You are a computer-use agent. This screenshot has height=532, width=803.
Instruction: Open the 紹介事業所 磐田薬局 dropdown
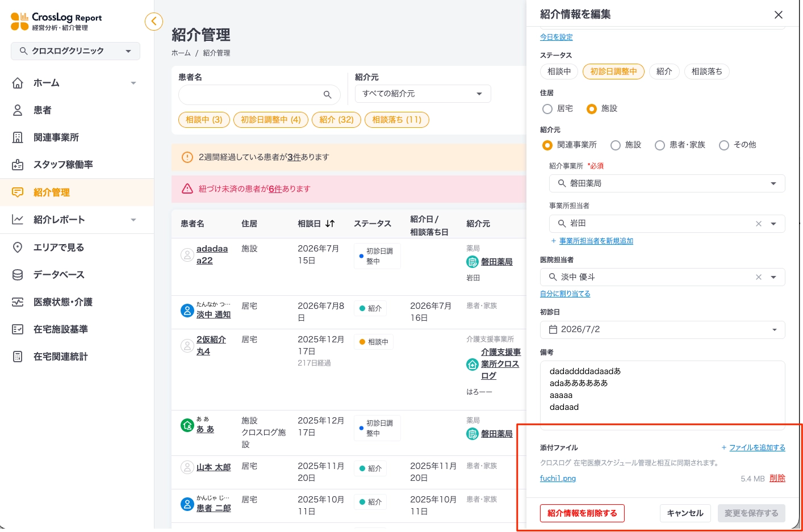click(x=667, y=183)
